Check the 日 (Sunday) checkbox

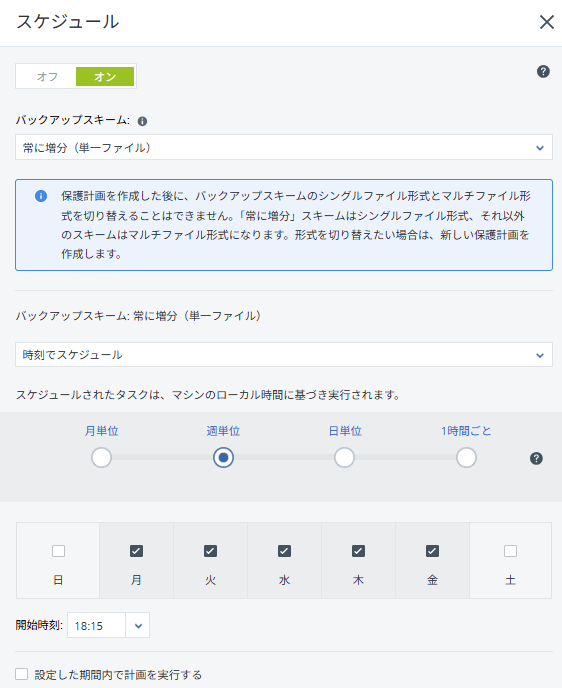pyautogui.click(x=58, y=551)
